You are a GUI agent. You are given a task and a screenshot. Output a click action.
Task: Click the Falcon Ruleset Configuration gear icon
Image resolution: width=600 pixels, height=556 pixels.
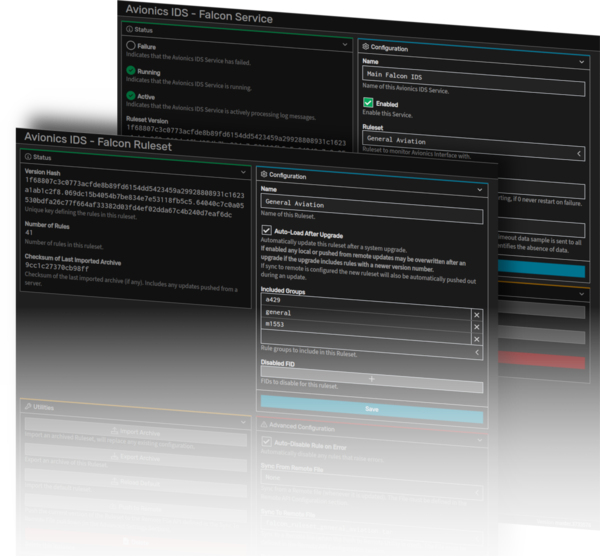click(262, 174)
